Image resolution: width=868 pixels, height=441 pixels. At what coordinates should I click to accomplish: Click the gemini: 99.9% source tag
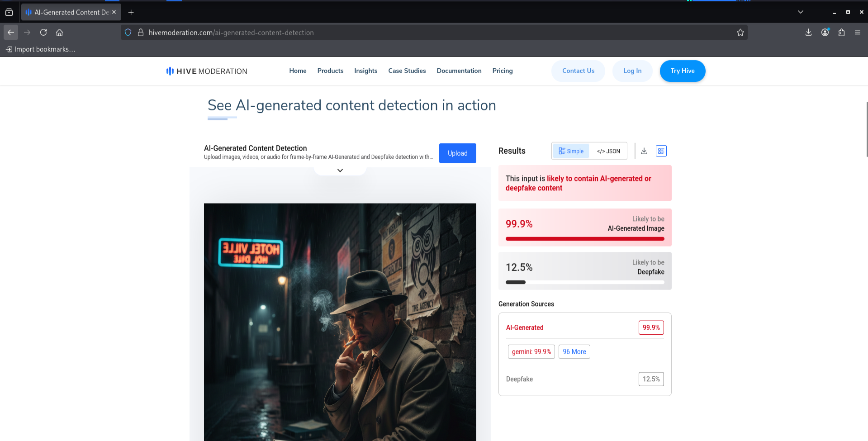[531, 352]
